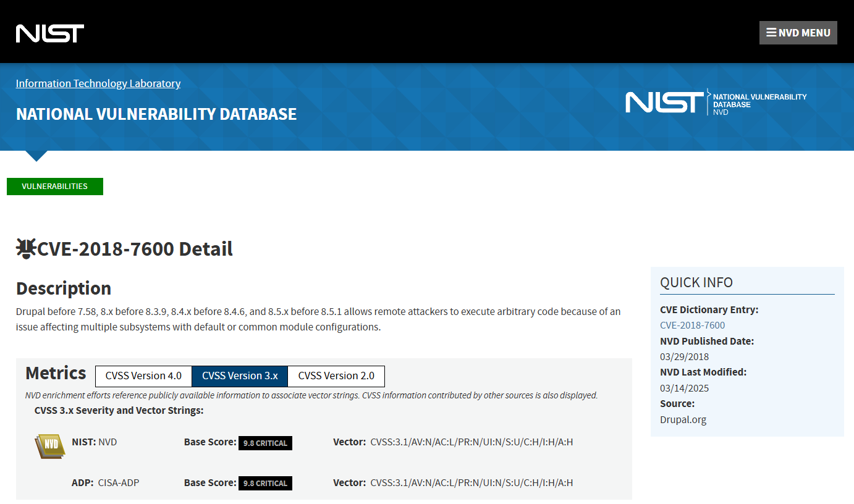Click the NIST NVD logo in the blue banner
The height and width of the screenshot is (504, 854).
click(x=716, y=103)
